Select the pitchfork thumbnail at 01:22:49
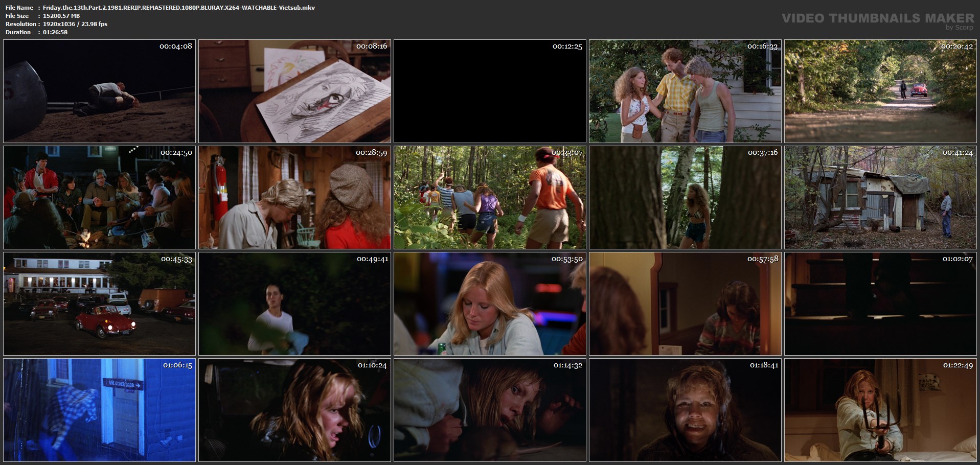980x465 pixels. point(880,410)
